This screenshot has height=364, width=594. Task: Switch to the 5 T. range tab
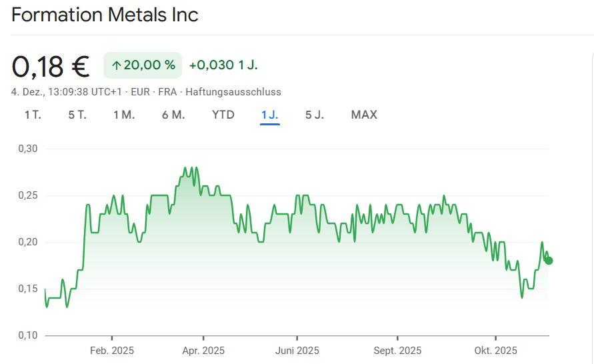[77, 115]
